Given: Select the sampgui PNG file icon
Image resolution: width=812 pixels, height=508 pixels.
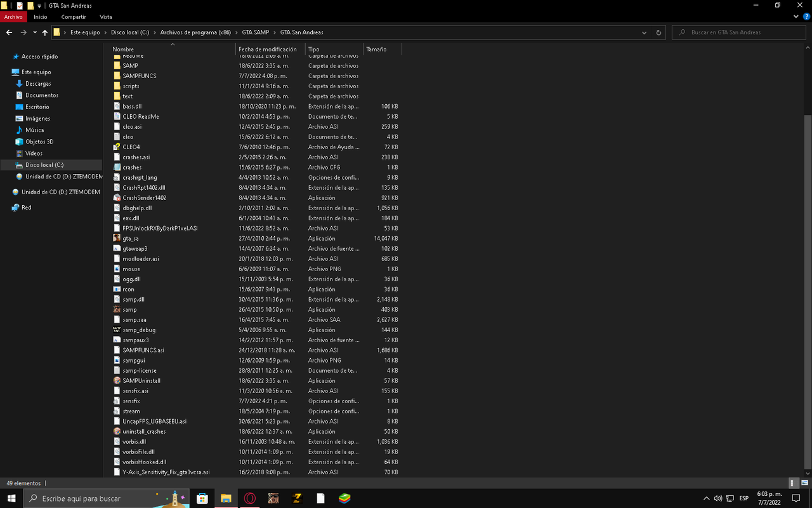Looking at the screenshot, I should (x=117, y=360).
